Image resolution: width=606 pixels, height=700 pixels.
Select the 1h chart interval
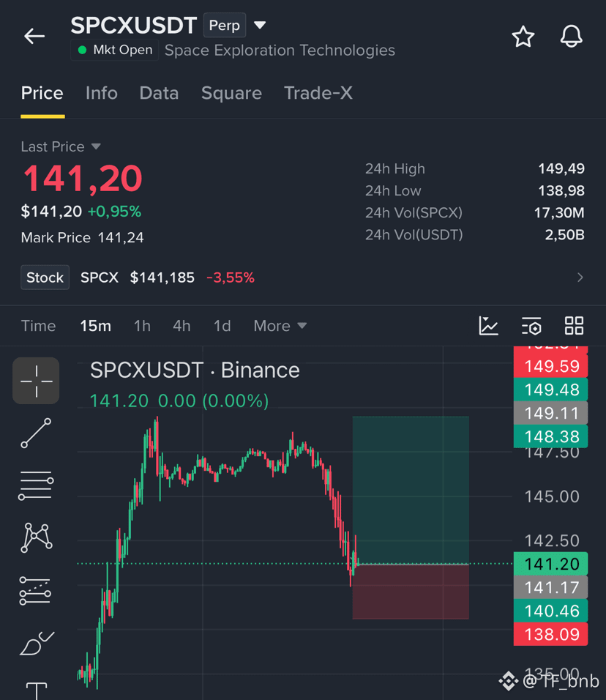tap(142, 326)
